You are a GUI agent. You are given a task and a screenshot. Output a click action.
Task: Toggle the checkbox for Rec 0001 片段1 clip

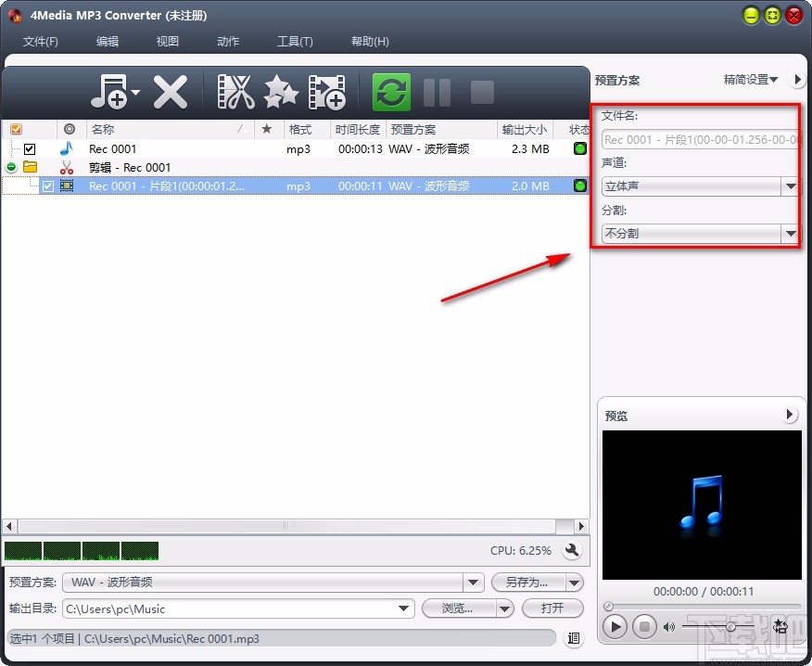(x=46, y=186)
